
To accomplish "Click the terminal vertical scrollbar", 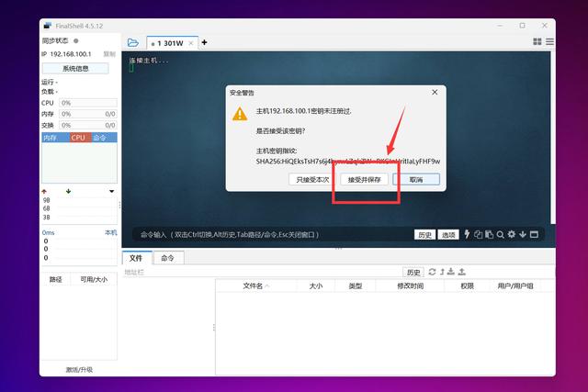I will click(553, 138).
